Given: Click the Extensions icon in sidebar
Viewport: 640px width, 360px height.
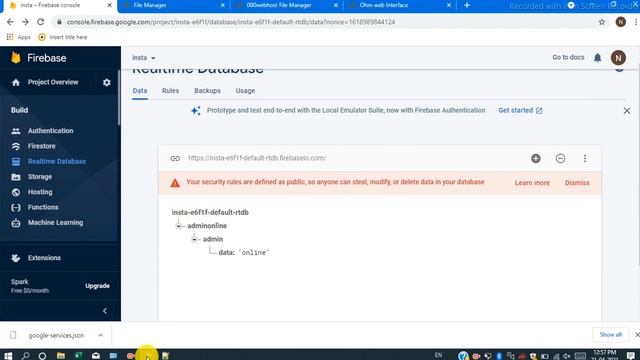Looking at the screenshot, I should click(x=16, y=258).
